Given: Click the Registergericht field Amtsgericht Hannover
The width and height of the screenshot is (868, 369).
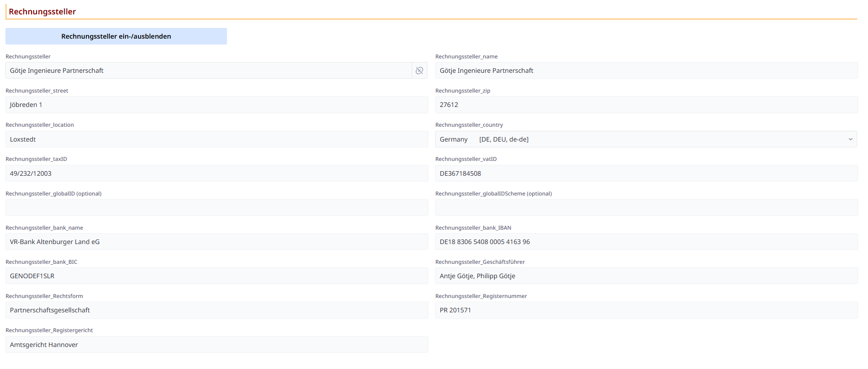Looking at the screenshot, I should 216,345.
